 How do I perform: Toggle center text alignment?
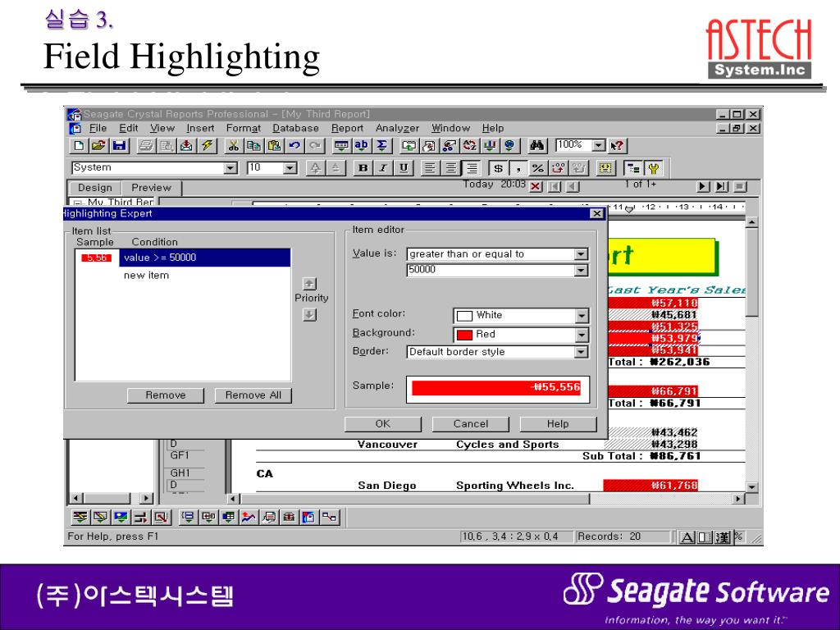pos(450,168)
